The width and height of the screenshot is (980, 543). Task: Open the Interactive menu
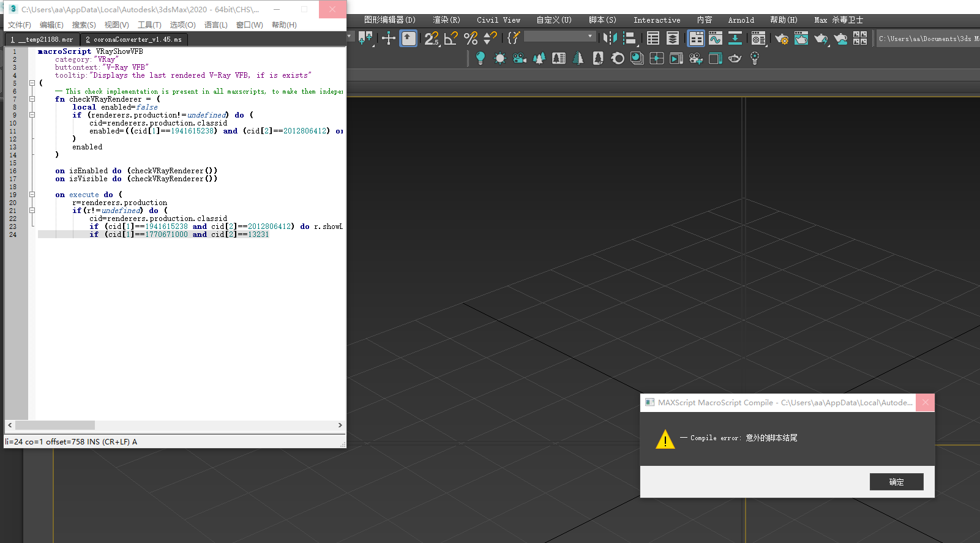(657, 20)
